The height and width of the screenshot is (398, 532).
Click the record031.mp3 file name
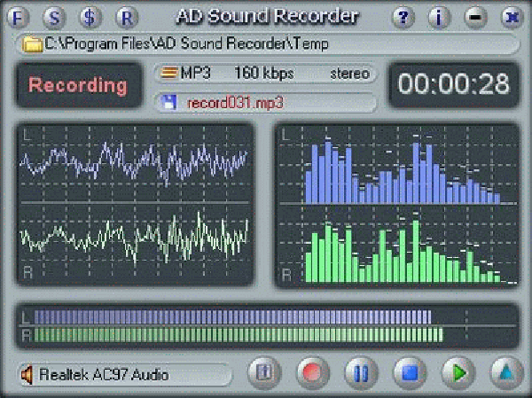pyautogui.click(x=235, y=103)
